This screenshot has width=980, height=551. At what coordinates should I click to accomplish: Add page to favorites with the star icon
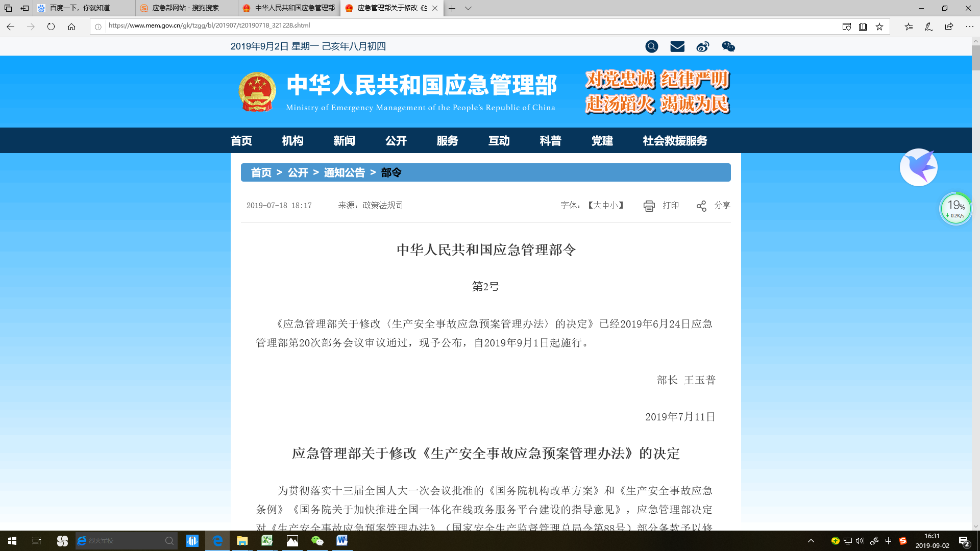879,27
